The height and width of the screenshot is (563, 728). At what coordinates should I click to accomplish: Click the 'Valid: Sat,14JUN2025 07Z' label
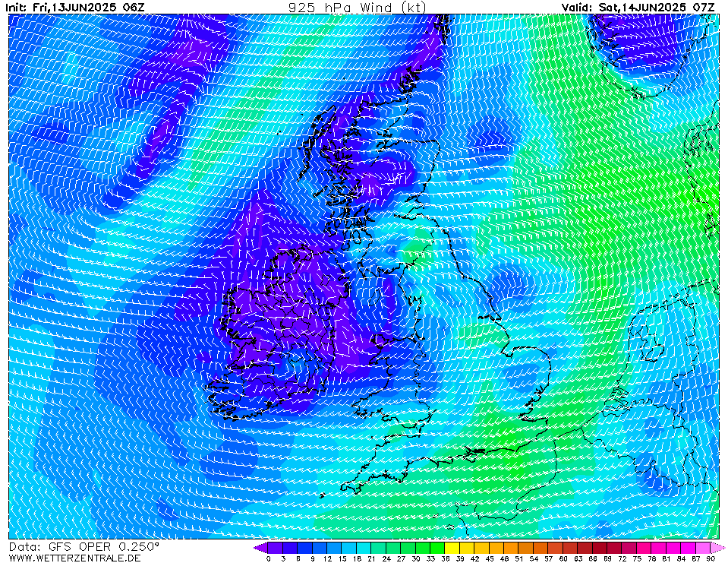[x=638, y=7]
